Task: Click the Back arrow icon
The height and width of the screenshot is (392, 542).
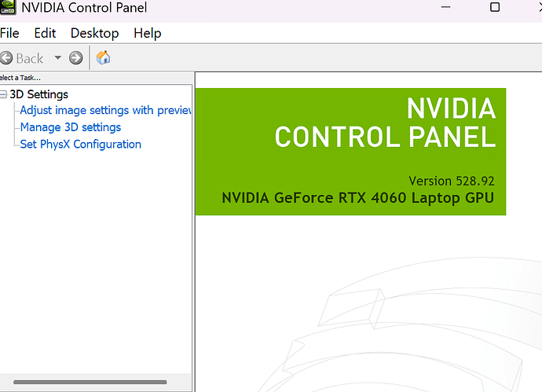Action: pos(5,57)
